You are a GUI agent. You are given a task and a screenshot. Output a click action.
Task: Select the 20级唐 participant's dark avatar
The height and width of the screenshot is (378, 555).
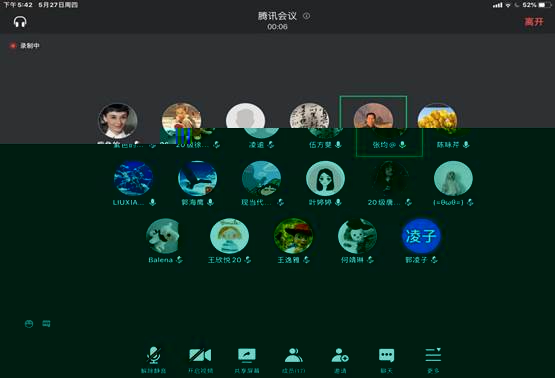(x=389, y=178)
